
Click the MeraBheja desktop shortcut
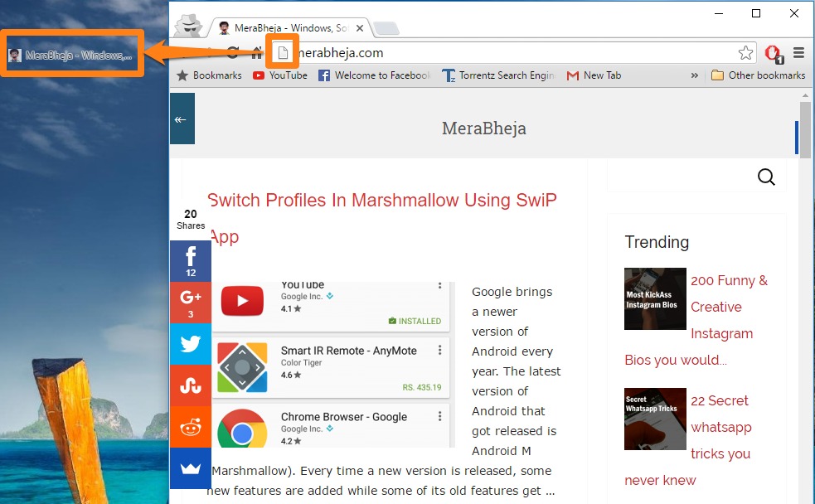click(x=72, y=55)
